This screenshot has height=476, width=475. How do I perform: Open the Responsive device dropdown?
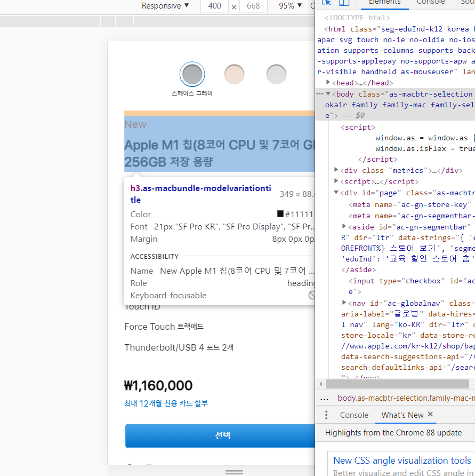(165, 6)
